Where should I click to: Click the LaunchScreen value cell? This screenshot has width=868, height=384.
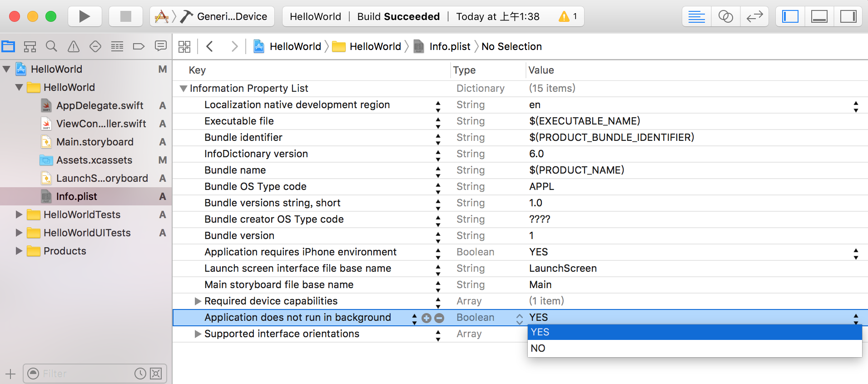click(x=563, y=268)
